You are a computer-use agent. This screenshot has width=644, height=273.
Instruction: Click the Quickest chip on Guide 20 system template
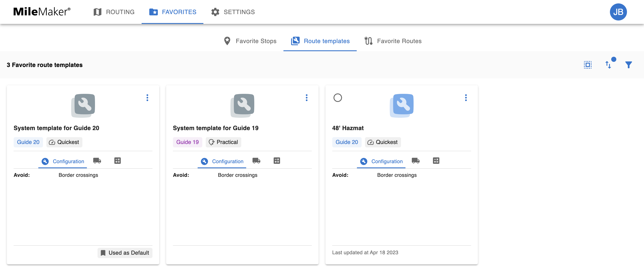tap(64, 142)
